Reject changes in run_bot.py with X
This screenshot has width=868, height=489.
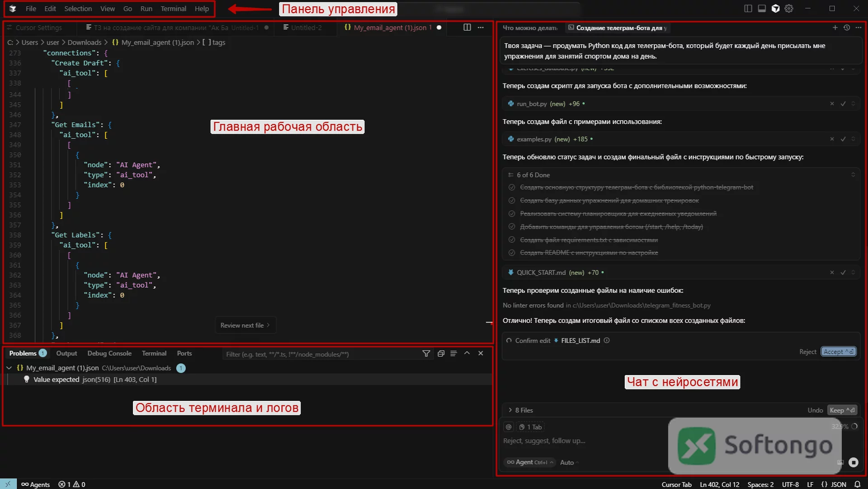pos(832,103)
